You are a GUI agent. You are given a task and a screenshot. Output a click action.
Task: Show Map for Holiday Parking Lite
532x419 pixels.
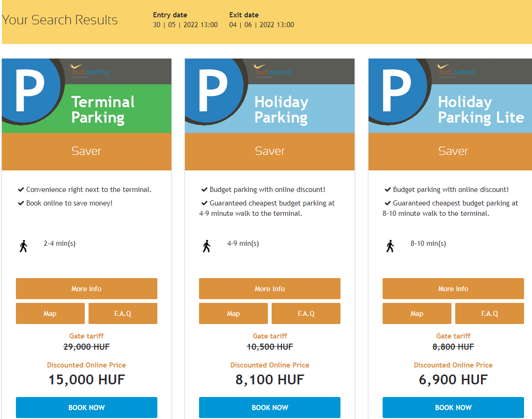(x=417, y=314)
